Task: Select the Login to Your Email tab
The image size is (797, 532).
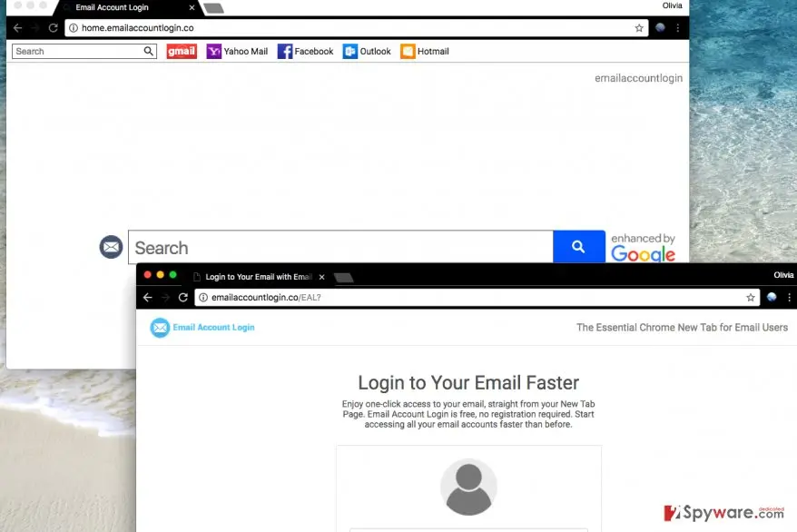Action: (260, 277)
